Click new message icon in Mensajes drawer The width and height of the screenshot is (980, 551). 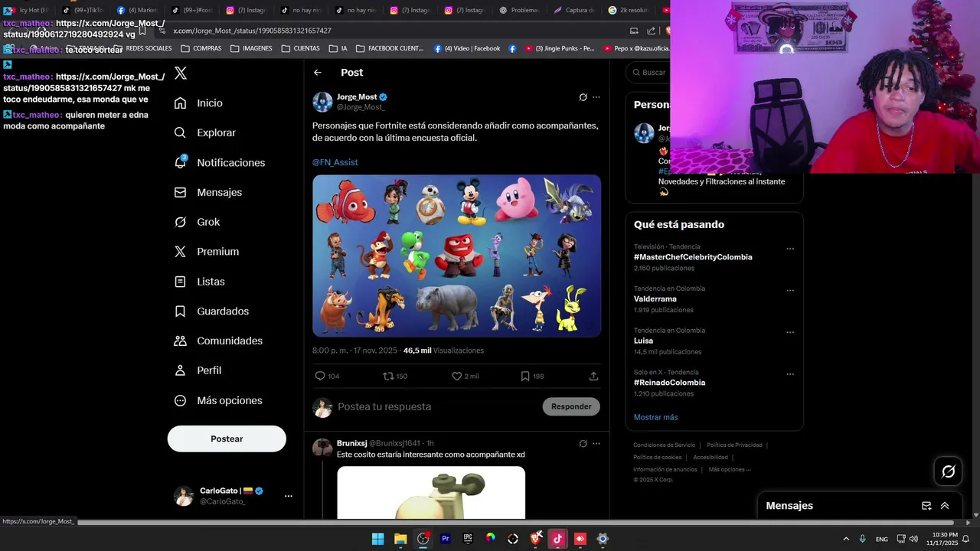click(926, 506)
